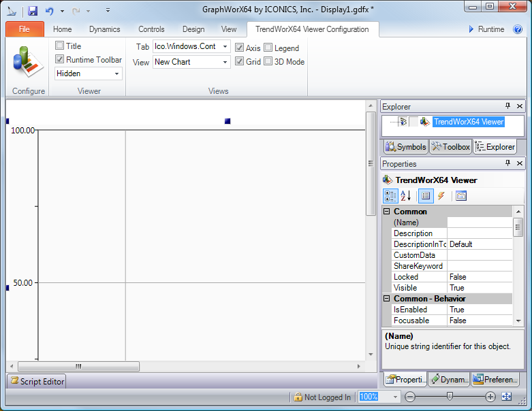Open the Script Editor tab
This screenshot has height=411, width=532.
pyautogui.click(x=37, y=381)
